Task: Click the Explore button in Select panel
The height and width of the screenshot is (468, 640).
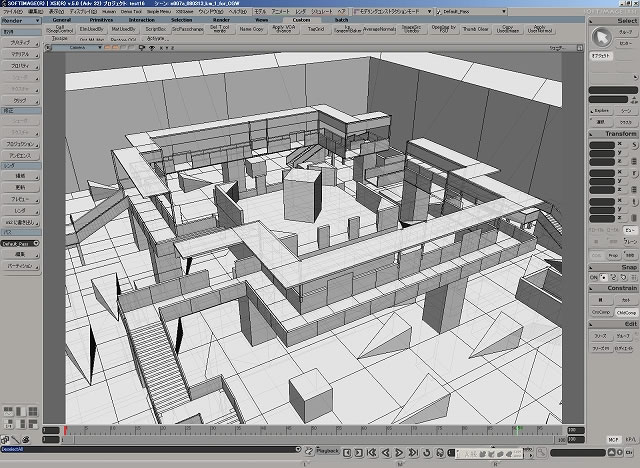Action: (x=601, y=110)
